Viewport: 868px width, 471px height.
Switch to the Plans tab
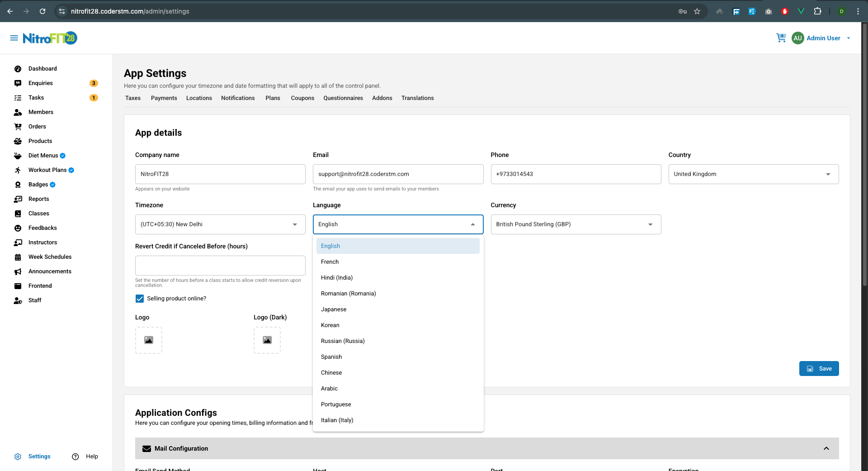click(273, 98)
